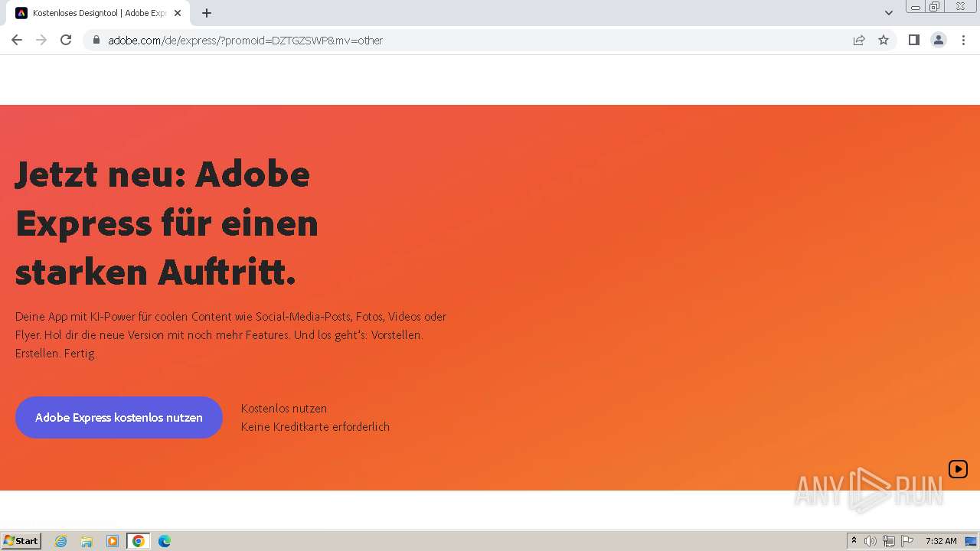Click the 'Jetzt neu: Adobe Express' headline
980x551 pixels.
(167, 223)
